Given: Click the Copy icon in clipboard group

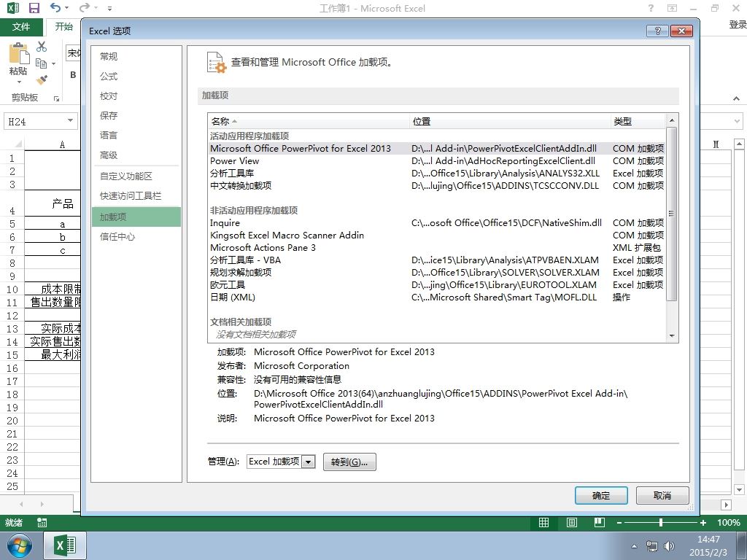Looking at the screenshot, I should click(42, 63).
